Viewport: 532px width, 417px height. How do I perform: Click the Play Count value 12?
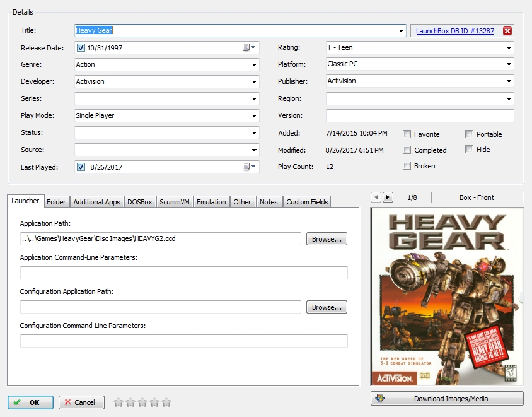click(330, 167)
